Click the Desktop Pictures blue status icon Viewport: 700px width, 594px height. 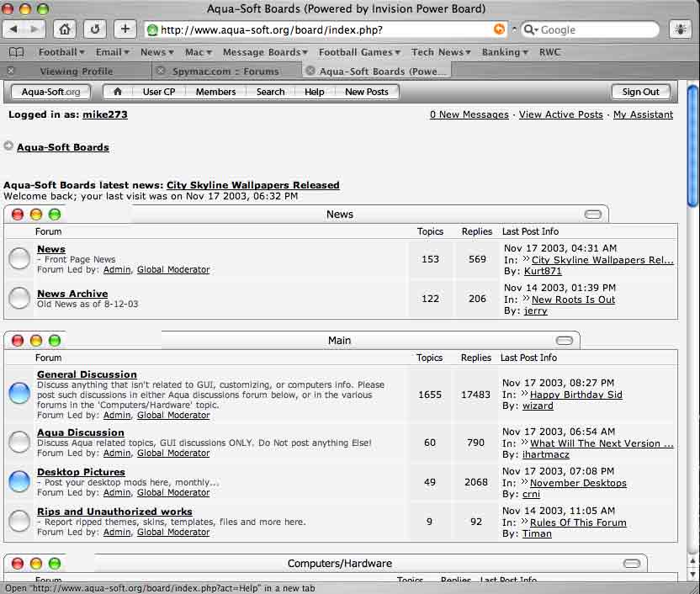click(19, 481)
